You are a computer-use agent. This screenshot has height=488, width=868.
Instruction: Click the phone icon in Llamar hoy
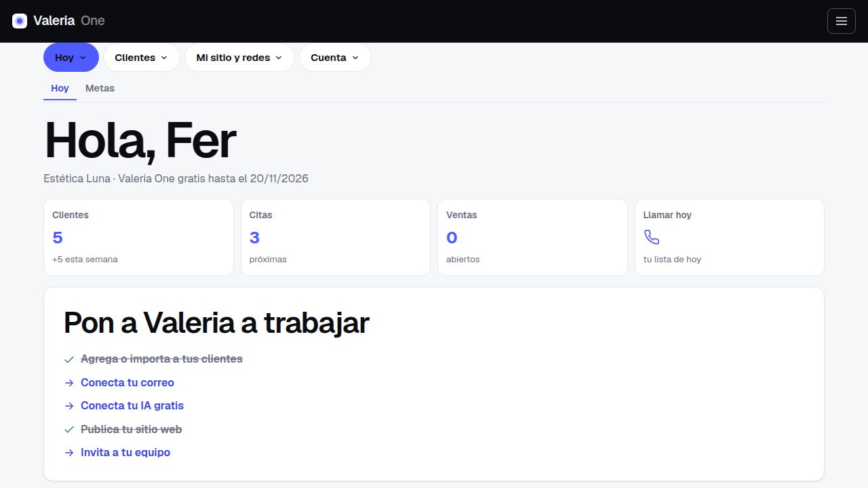click(x=651, y=237)
